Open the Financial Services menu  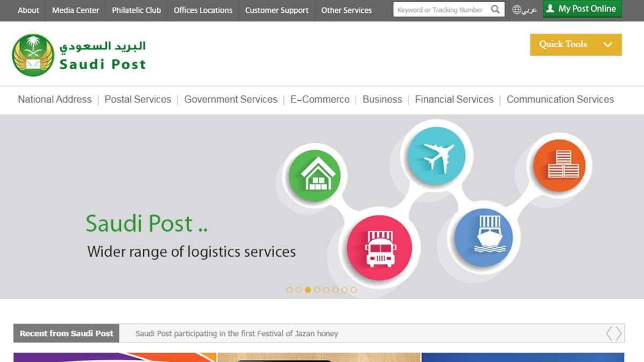click(x=454, y=99)
